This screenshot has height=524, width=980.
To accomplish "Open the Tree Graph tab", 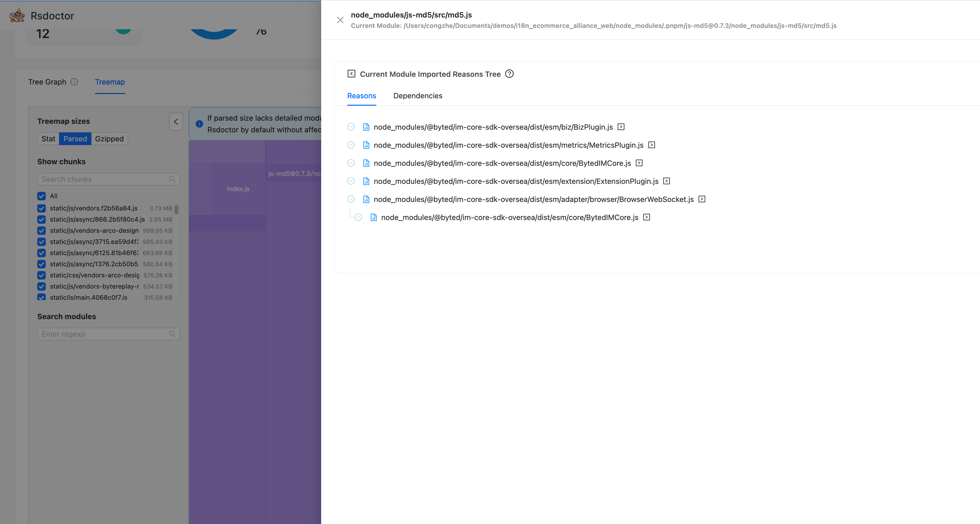I will click(47, 82).
